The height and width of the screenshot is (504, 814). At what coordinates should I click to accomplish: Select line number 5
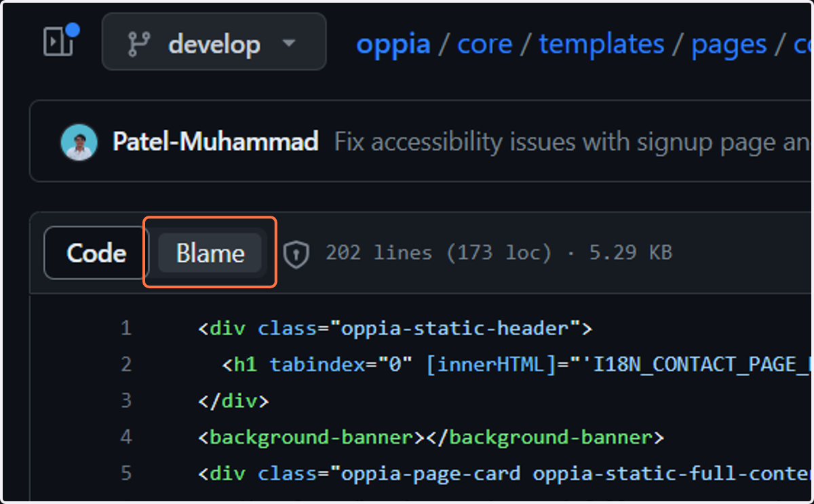pos(125,473)
